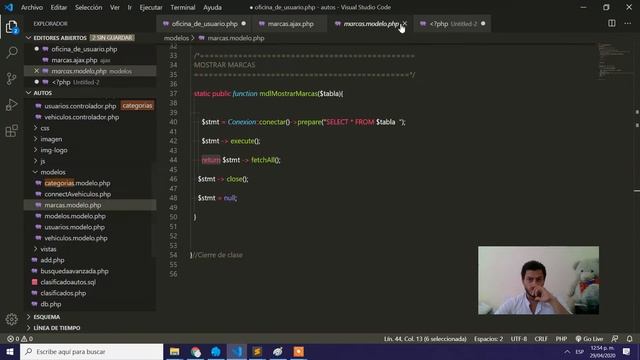The height and width of the screenshot is (360, 640).
Task: Open the Source Control view
Action: pos(11,78)
